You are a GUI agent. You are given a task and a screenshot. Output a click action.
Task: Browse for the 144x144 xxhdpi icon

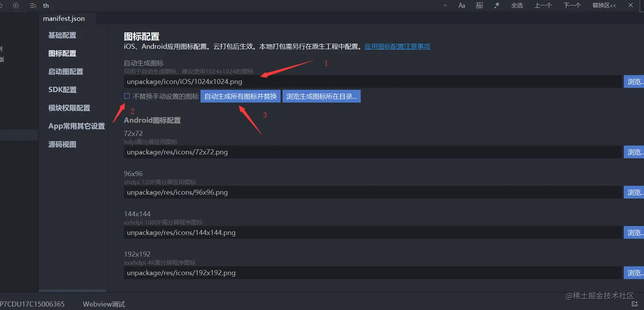coord(634,232)
